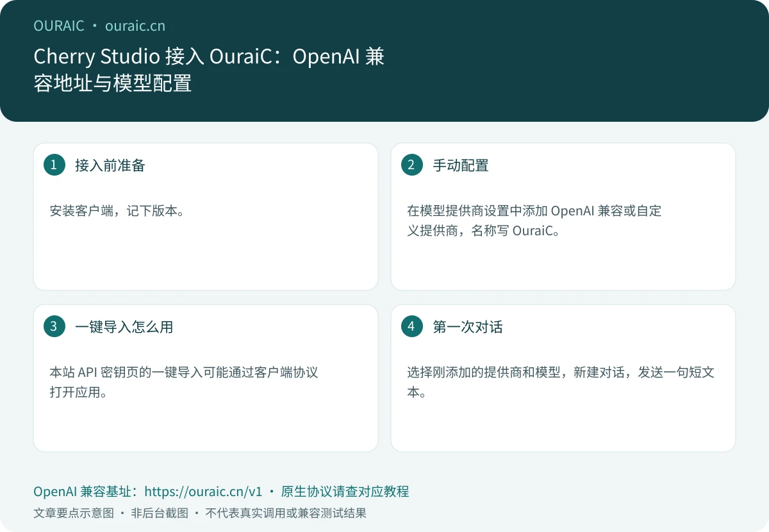Click the footer note 文章要点示意图 · 非后台截图
This screenshot has height=532, width=769.
pos(200,513)
